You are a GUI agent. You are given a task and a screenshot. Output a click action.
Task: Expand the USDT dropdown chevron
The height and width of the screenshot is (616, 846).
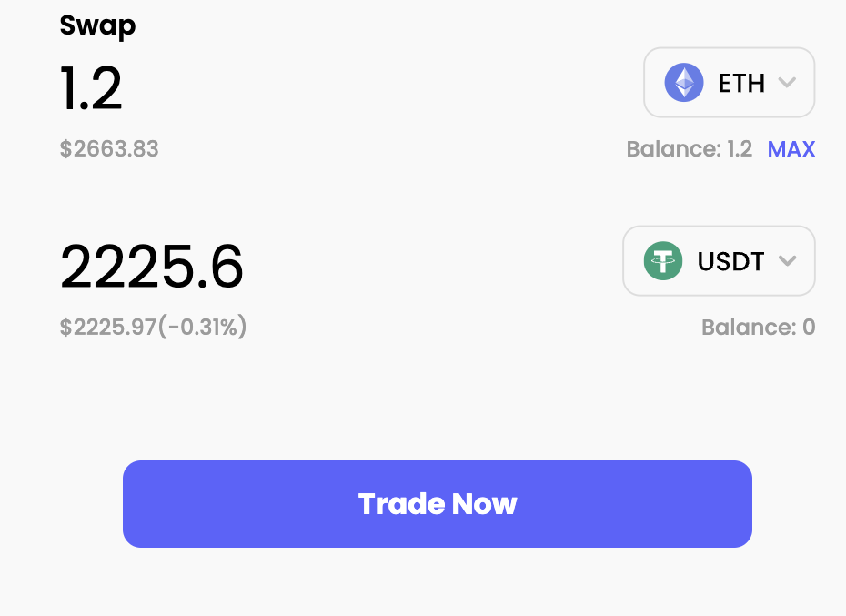[788, 261]
